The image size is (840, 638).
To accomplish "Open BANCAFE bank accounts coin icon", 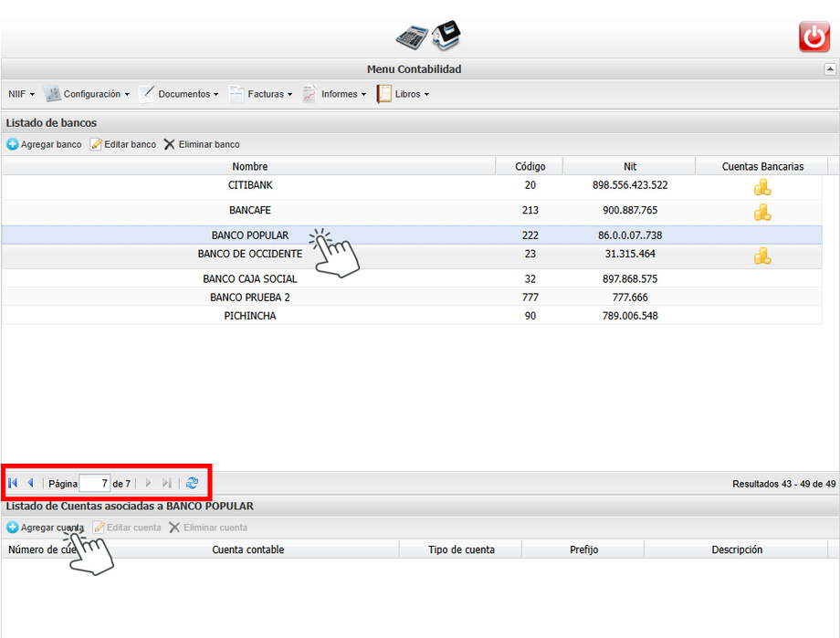I will click(762, 213).
